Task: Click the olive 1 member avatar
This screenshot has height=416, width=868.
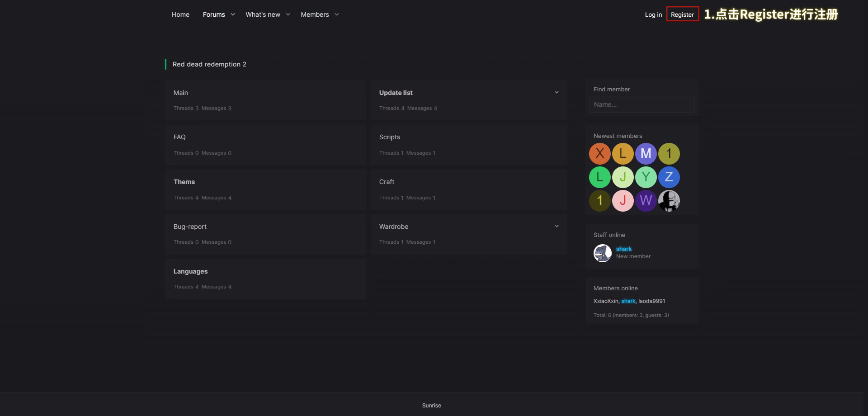Action: (x=669, y=154)
